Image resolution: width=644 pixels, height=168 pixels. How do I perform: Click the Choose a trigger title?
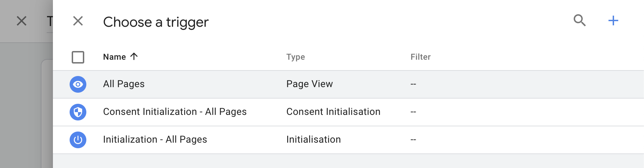click(x=156, y=22)
